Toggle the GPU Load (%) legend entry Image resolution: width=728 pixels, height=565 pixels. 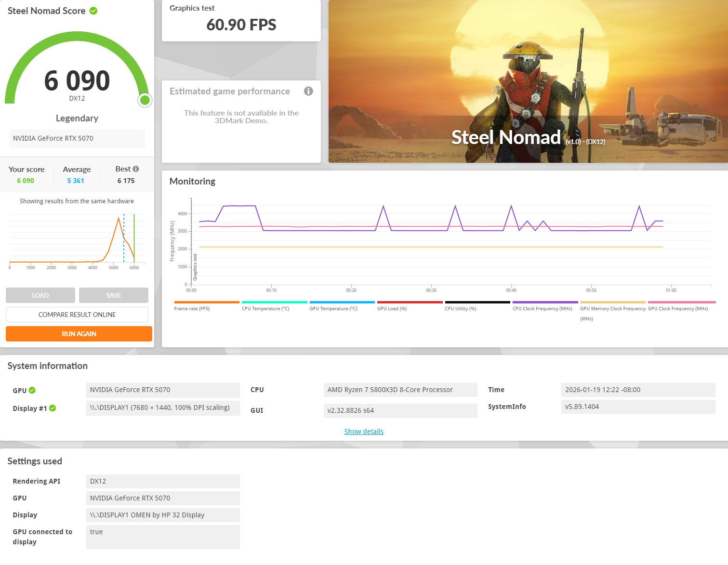[410, 306]
